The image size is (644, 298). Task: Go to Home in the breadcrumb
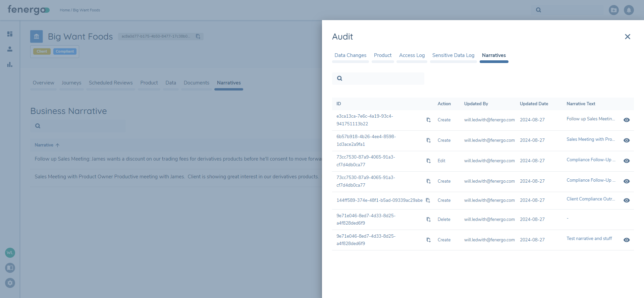[64, 10]
